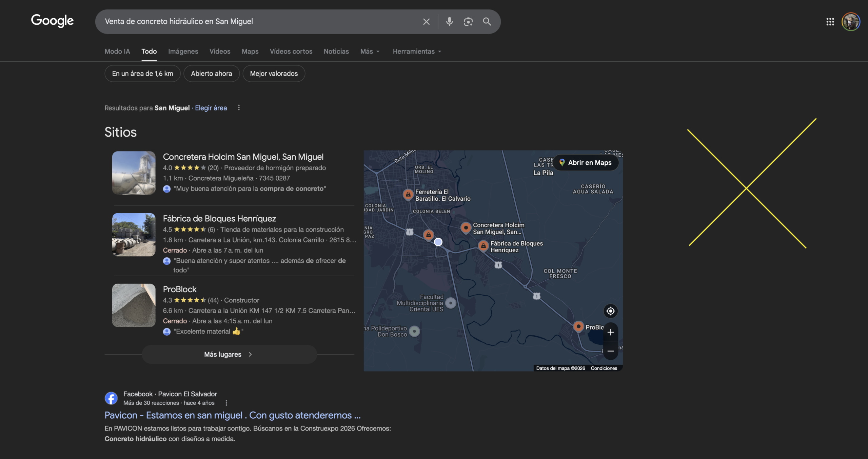This screenshot has width=868, height=459.
Task: Open more options for Pavicon Facebook result
Action: [x=226, y=403]
